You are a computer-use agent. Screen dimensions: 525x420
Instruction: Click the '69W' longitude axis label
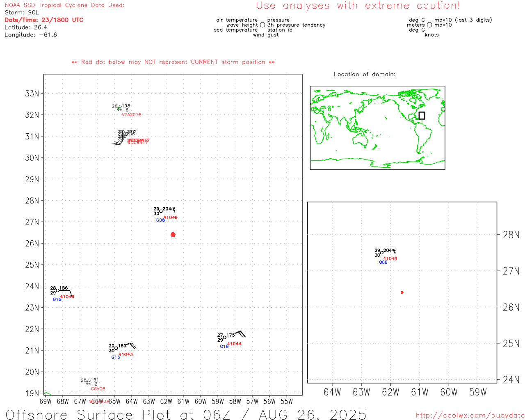click(46, 402)
